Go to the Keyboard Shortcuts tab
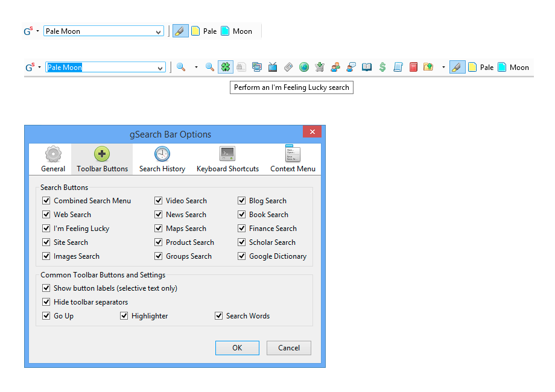 (x=227, y=159)
